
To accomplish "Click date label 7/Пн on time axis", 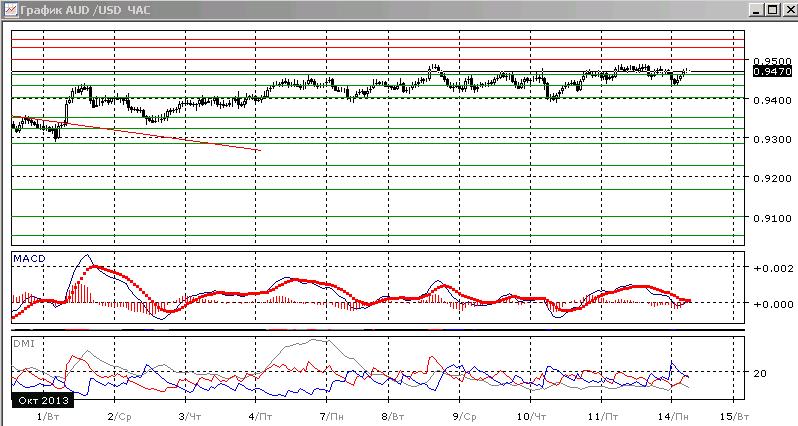I will [332, 417].
